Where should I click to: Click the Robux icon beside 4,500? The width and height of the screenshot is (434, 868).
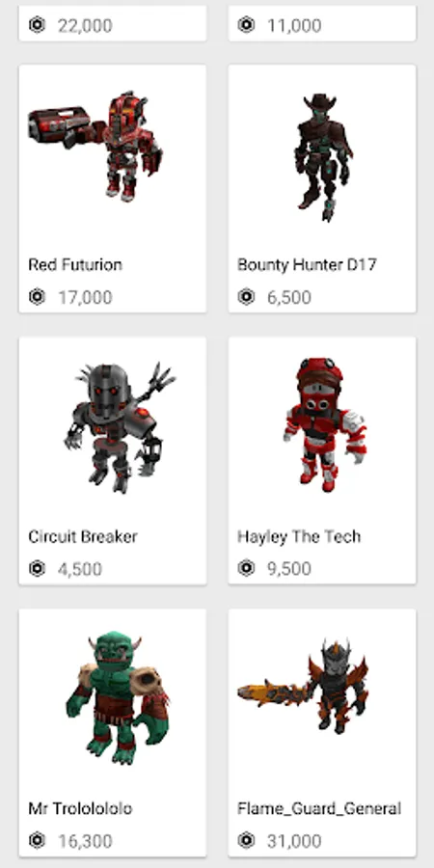point(37,568)
